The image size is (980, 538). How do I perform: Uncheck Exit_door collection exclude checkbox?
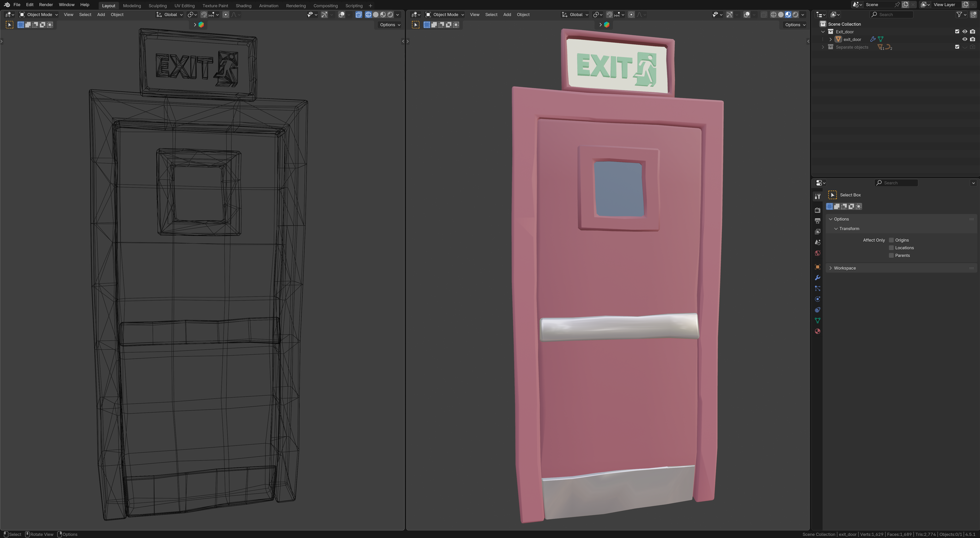pos(957,32)
